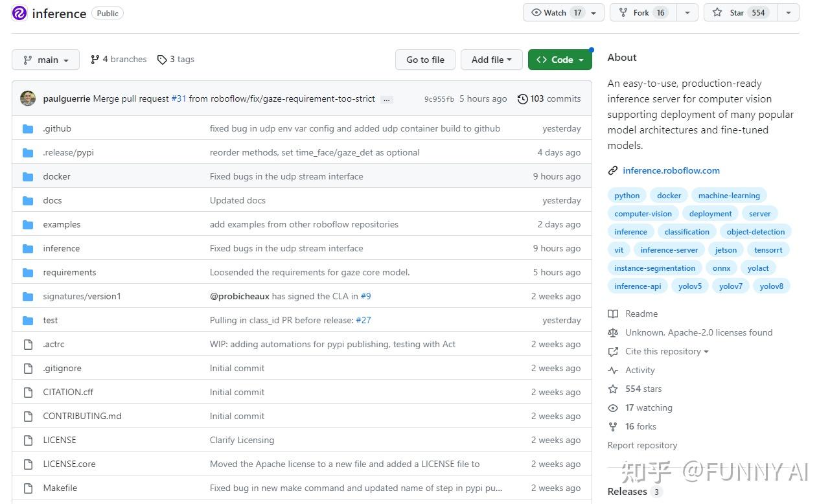Select the object-detection topic tag

[755, 232]
